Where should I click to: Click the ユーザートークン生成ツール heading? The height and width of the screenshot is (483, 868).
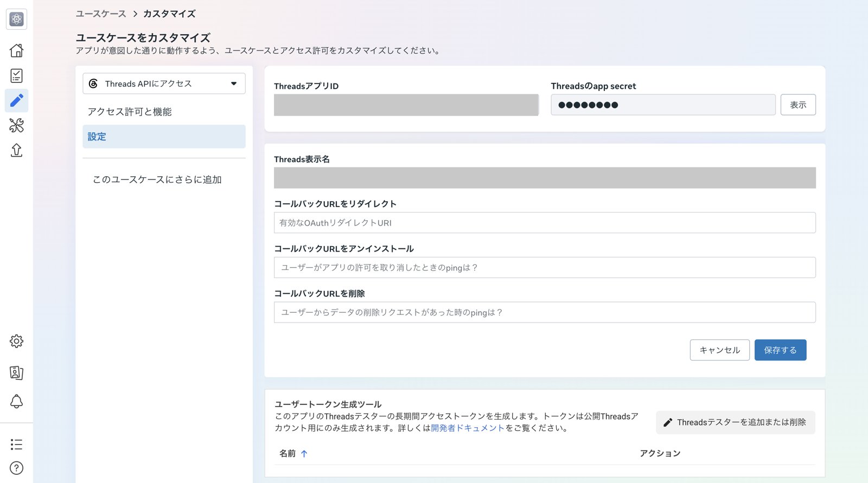point(328,404)
